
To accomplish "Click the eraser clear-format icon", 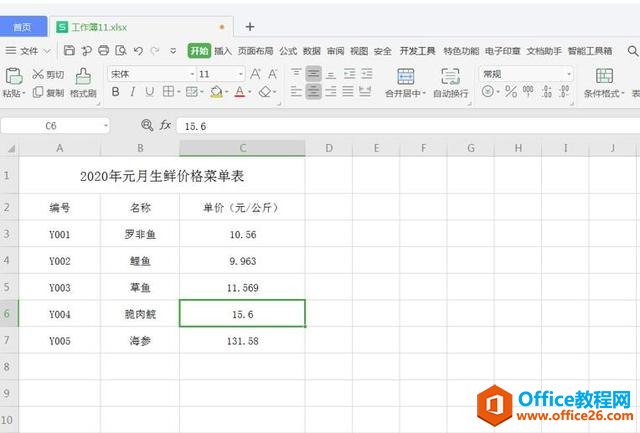I will click(265, 92).
